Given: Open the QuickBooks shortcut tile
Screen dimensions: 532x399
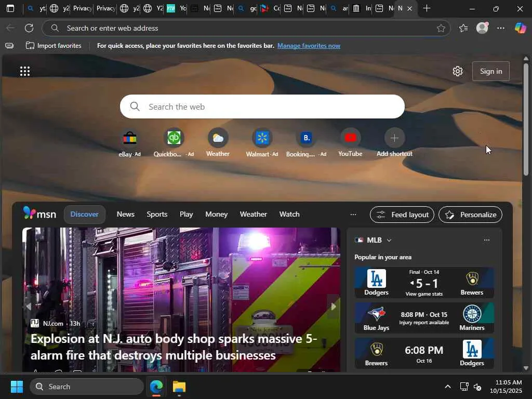Looking at the screenshot, I should point(174,142).
